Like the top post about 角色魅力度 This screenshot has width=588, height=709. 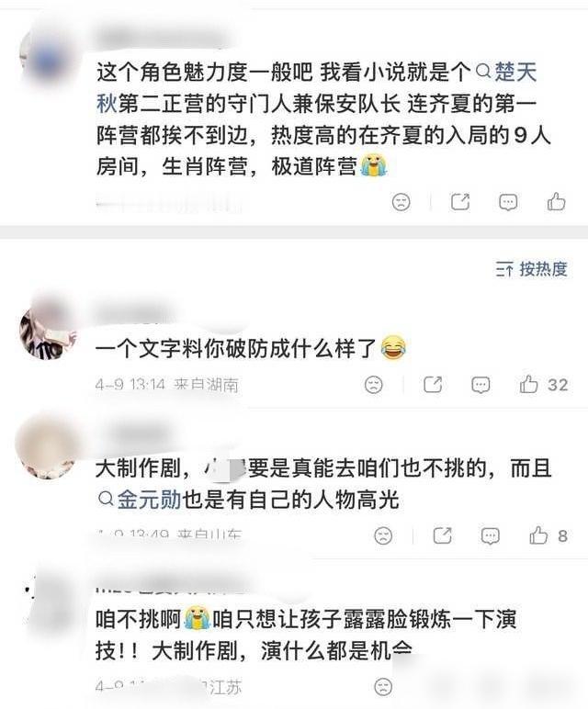coord(556,202)
